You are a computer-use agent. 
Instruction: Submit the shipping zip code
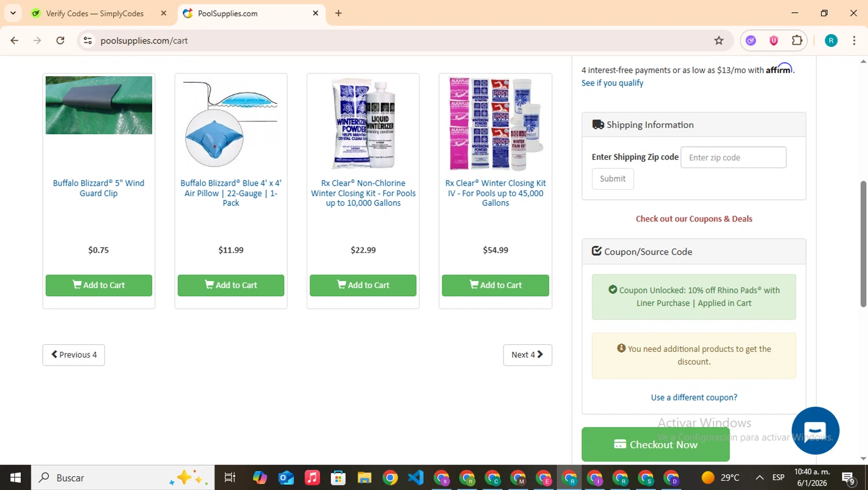[x=613, y=179]
